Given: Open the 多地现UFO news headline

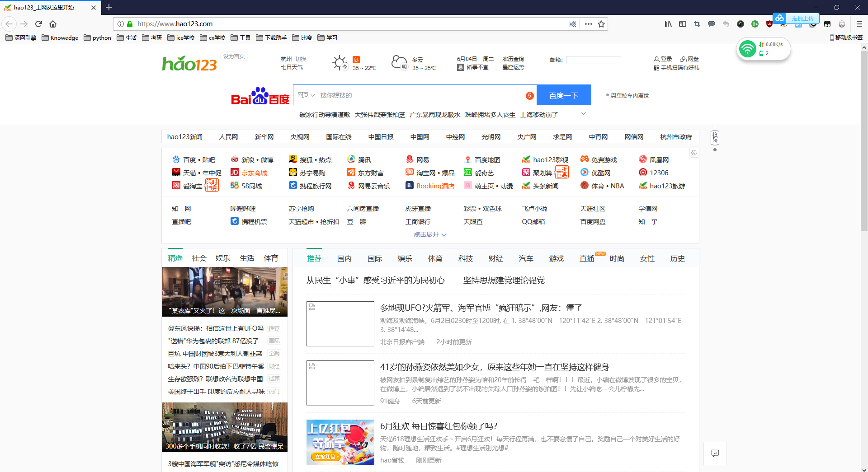Looking at the screenshot, I should point(481,308).
